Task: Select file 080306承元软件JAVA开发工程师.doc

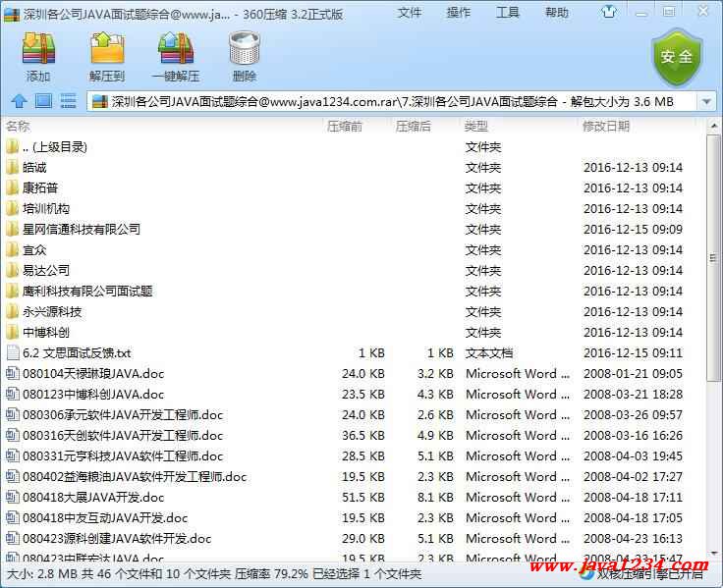Action: (123, 415)
